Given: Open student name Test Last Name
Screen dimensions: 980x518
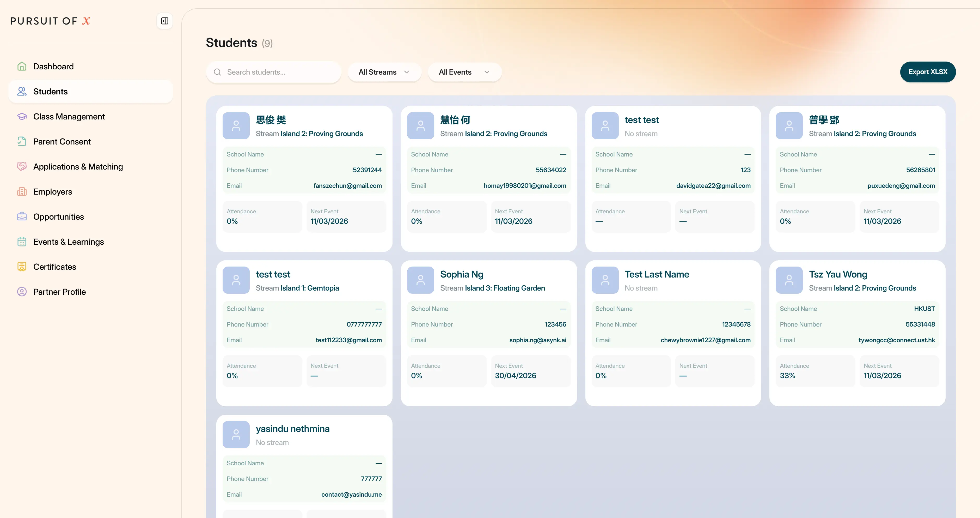Looking at the screenshot, I should pos(657,274).
